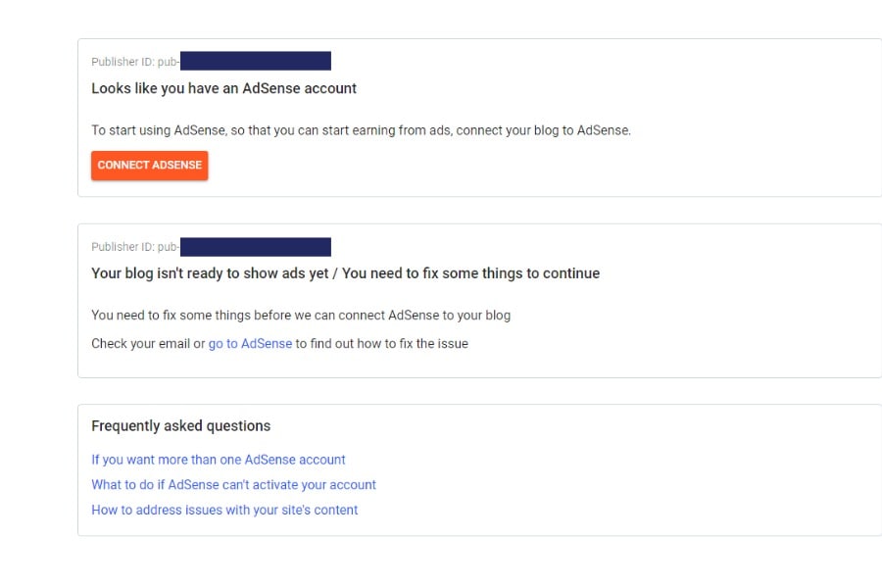Click 'Looks like you have an AdSense account' heading
The width and height of the screenshot is (882, 588).
[223, 88]
